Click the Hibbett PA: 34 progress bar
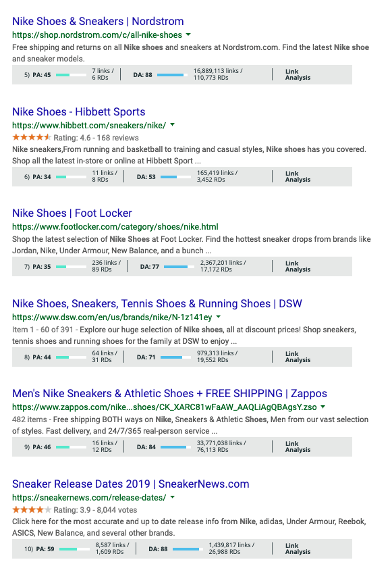 [71, 176]
